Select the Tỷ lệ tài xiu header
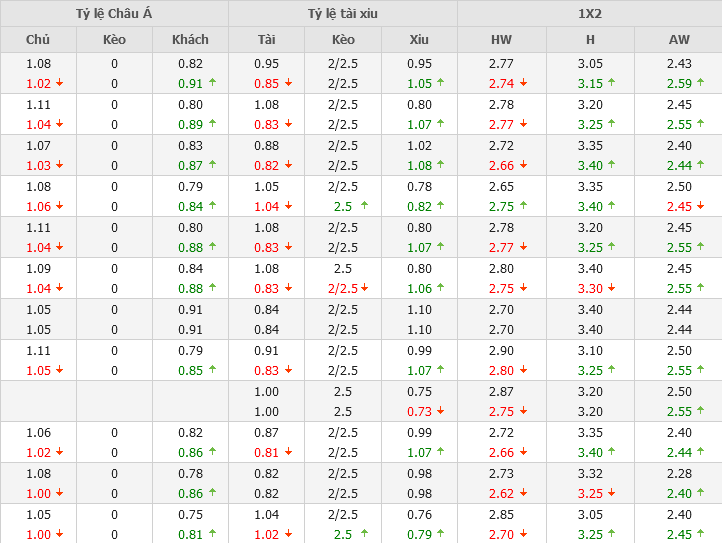The width and height of the screenshot is (722, 543). [x=343, y=14]
